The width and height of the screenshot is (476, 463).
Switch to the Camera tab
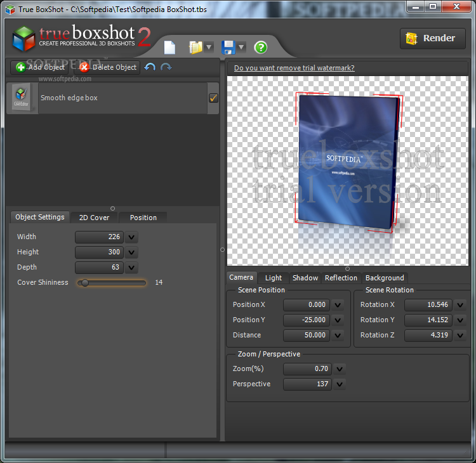point(241,277)
